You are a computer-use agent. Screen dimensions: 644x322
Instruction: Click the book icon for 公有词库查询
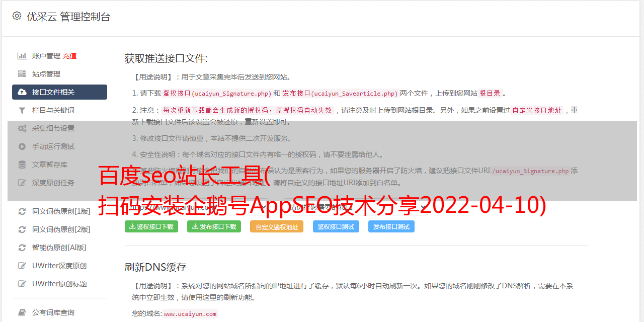[22, 312]
